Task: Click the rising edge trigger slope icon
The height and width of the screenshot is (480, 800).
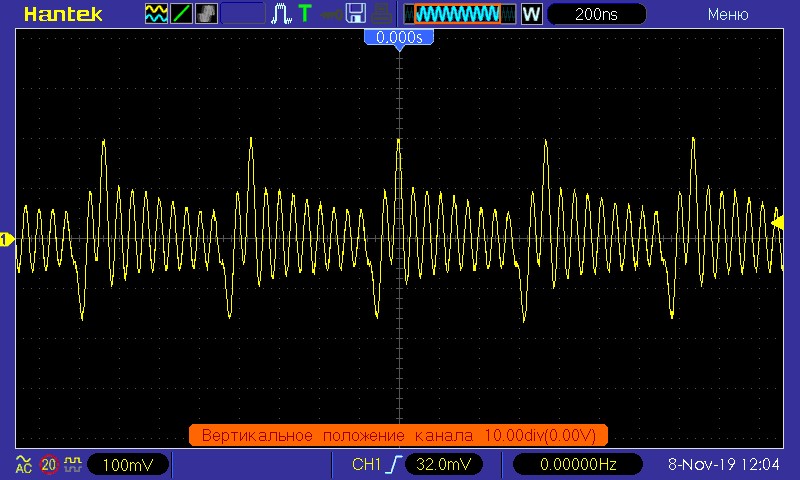Action: (x=394, y=464)
